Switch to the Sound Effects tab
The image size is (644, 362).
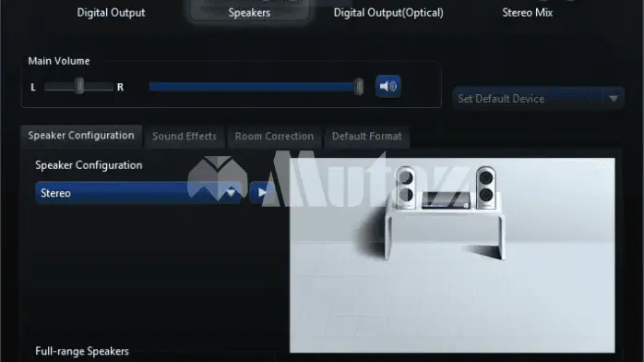(185, 137)
